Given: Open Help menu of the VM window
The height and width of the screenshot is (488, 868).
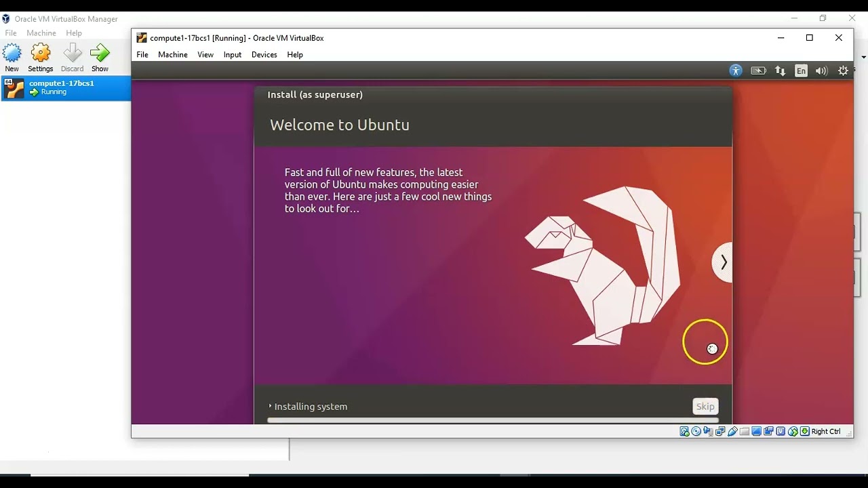Looking at the screenshot, I should click(295, 55).
